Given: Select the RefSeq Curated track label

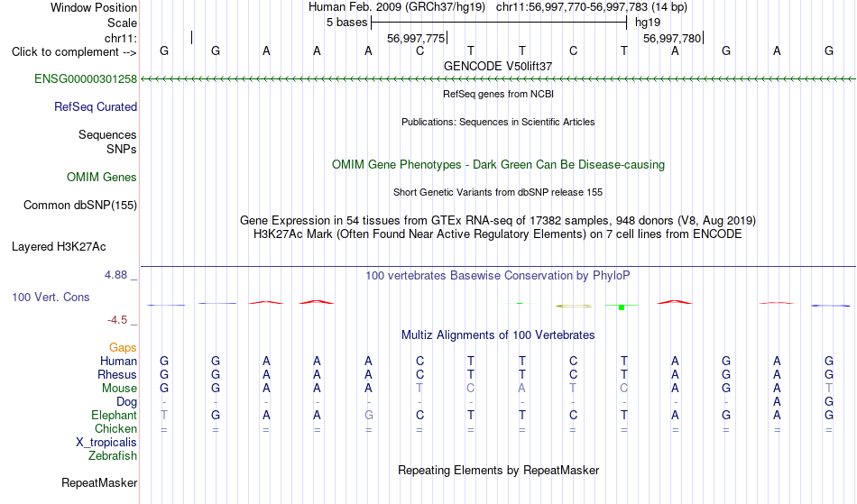Looking at the screenshot, I should [x=95, y=106].
